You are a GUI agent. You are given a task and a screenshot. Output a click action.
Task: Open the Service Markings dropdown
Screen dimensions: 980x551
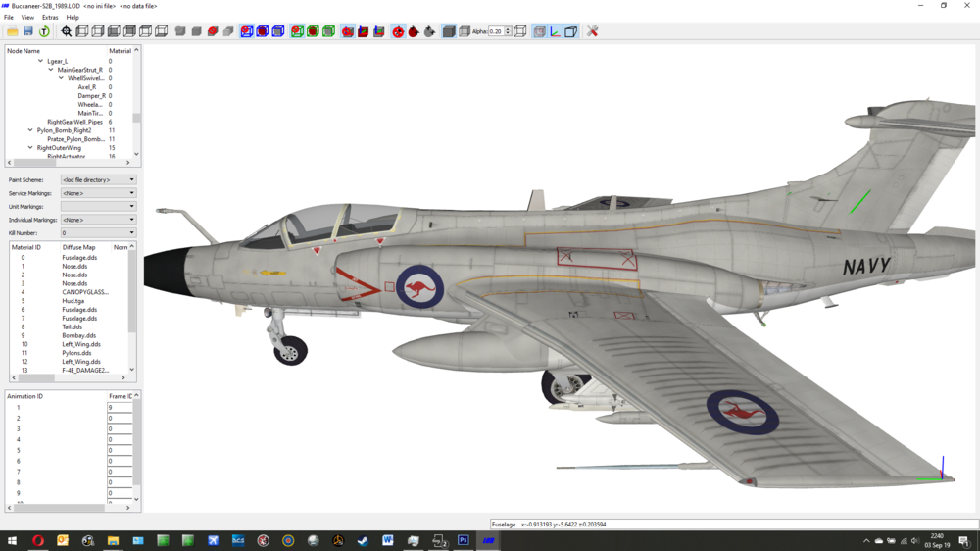click(98, 193)
